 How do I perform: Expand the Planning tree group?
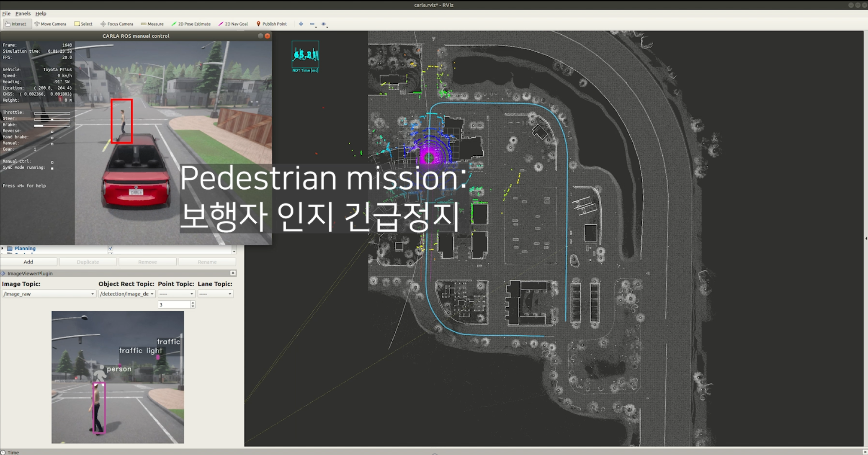point(3,248)
